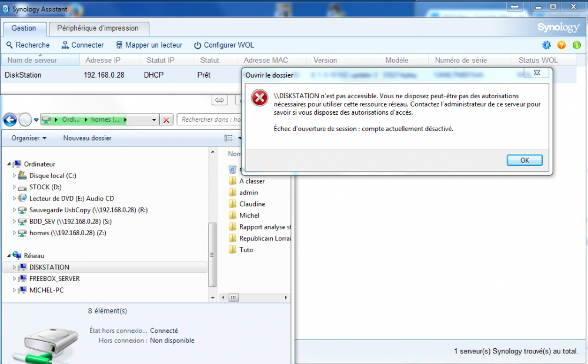The image size is (588, 364).
Task: Select the Tuto folder icon
Action: coord(232,250)
